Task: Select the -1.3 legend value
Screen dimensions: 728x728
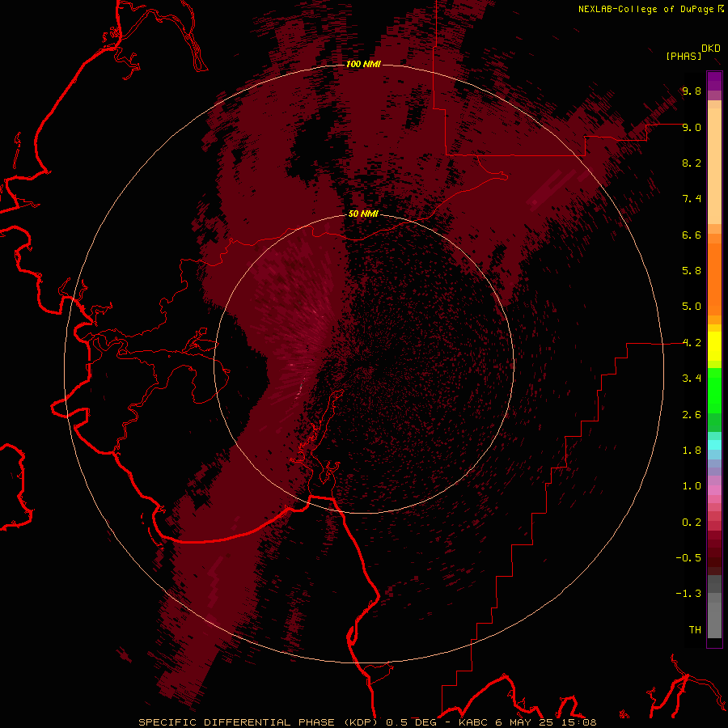Action: [x=688, y=594]
